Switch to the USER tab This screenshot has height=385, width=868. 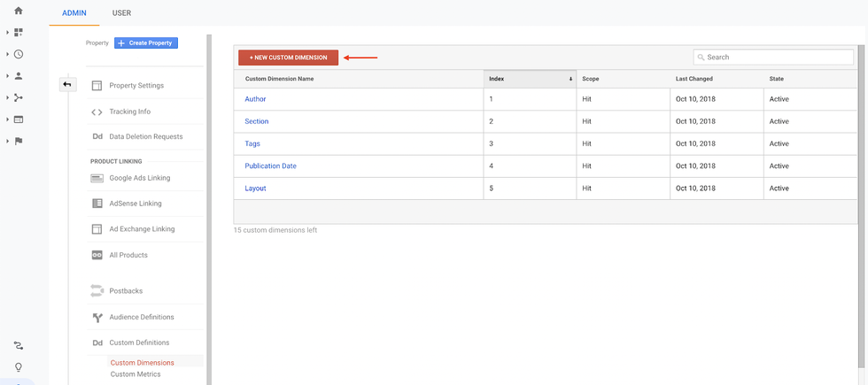point(121,13)
